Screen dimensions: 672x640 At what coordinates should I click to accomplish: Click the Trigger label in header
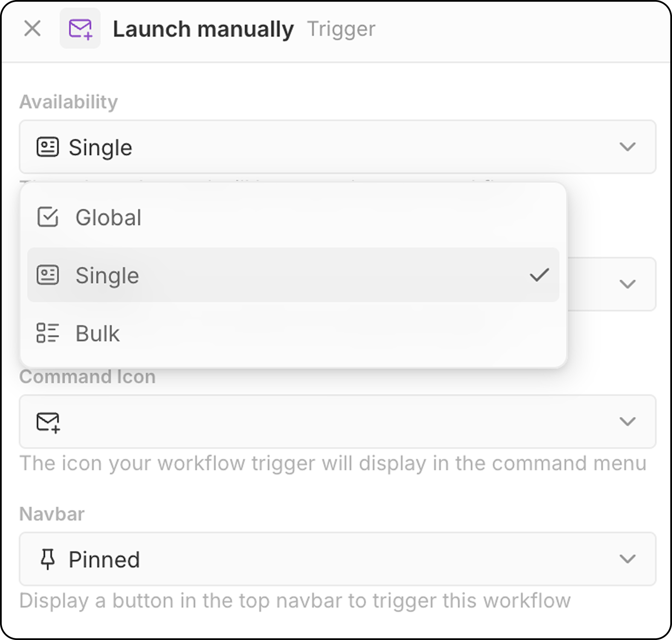coord(341,29)
